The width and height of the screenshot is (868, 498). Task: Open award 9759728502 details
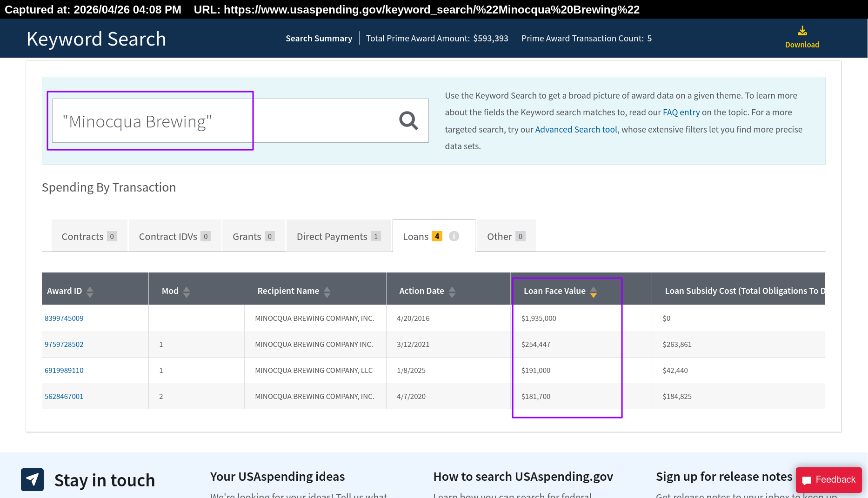64,344
